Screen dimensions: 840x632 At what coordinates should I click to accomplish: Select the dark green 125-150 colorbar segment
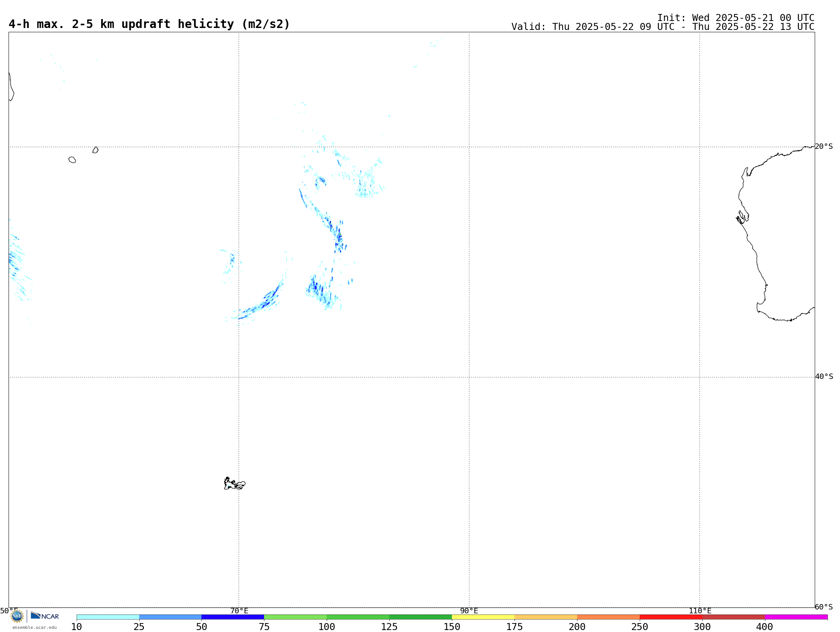tap(421, 617)
